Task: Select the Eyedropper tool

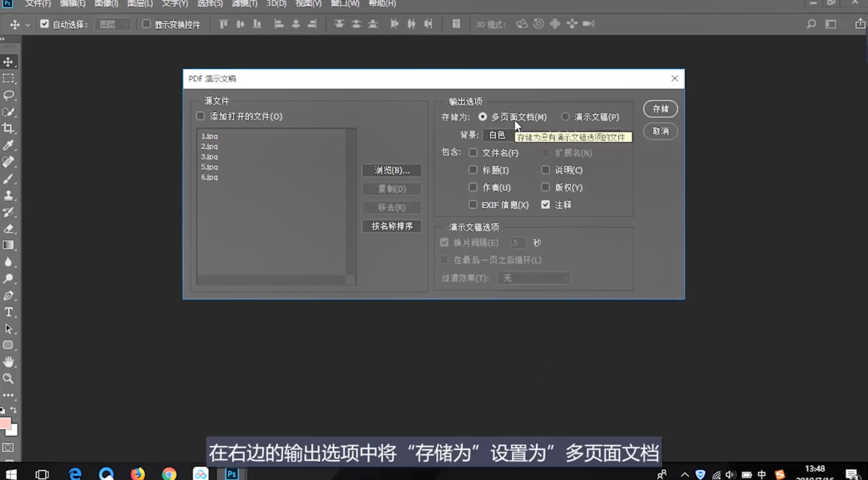Action: coord(8,145)
